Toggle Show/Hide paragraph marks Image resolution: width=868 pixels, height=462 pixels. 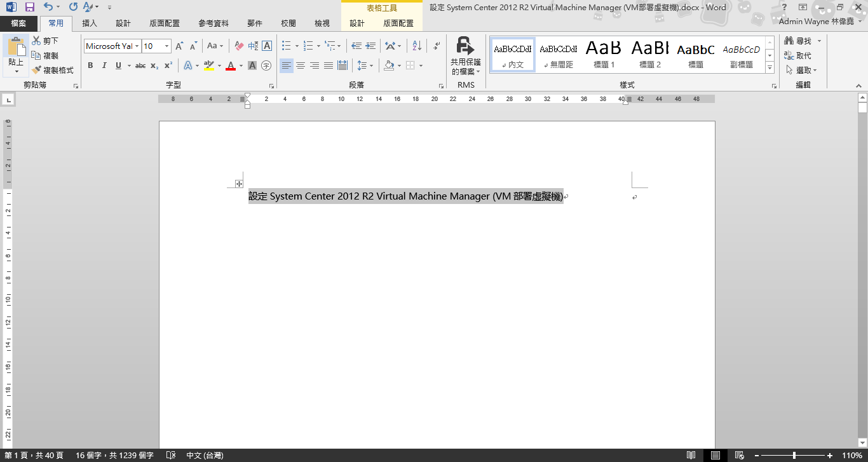pos(437,46)
